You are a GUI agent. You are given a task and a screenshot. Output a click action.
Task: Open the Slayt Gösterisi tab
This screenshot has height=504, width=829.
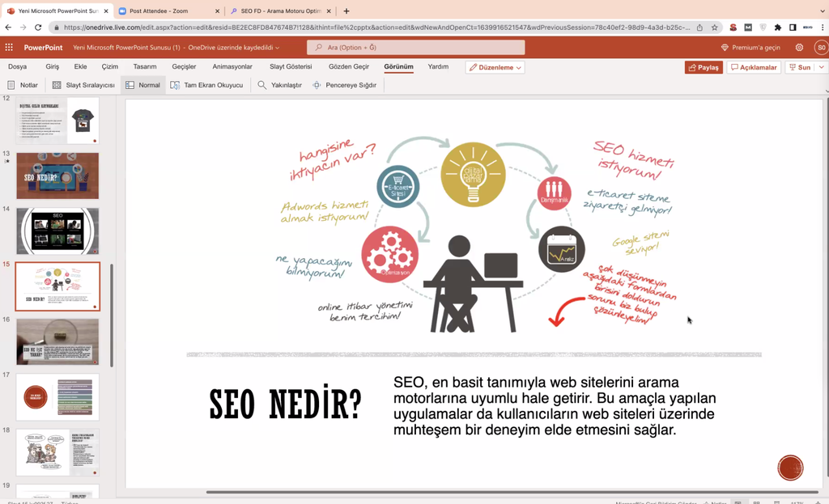(291, 66)
